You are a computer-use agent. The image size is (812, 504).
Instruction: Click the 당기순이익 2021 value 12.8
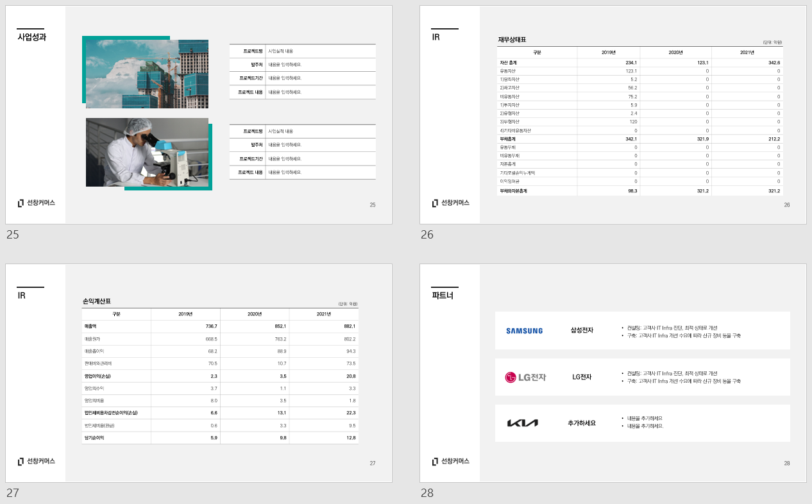click(x=350, y=438)
